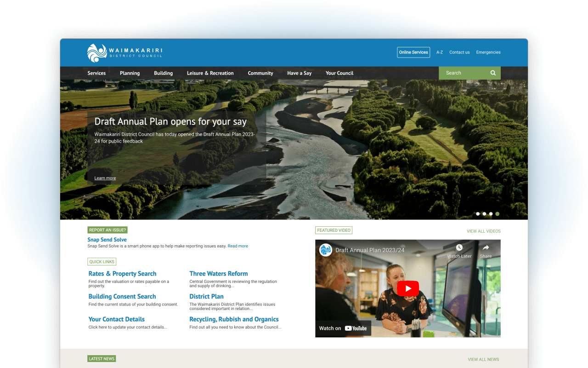Select the third carousel dot
588x368 pixels.
[x=491, y=214]
